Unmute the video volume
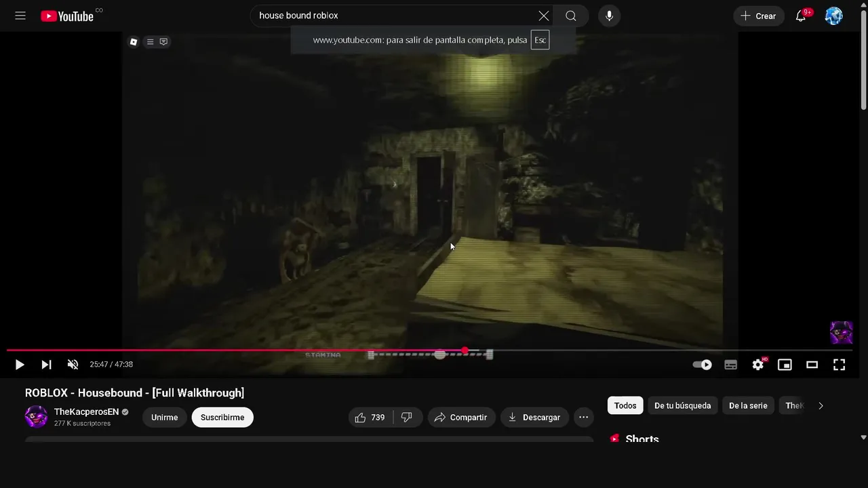The image size is (868, 488). coord(73,365)
